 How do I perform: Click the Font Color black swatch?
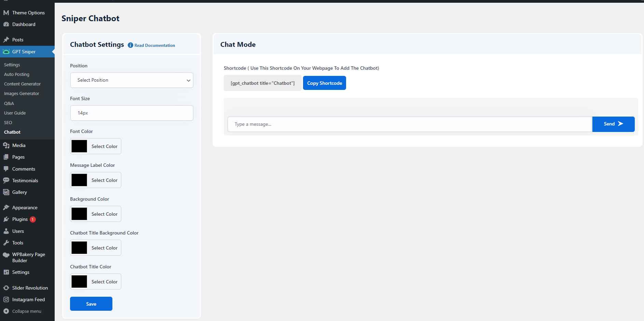coord(79,146)
